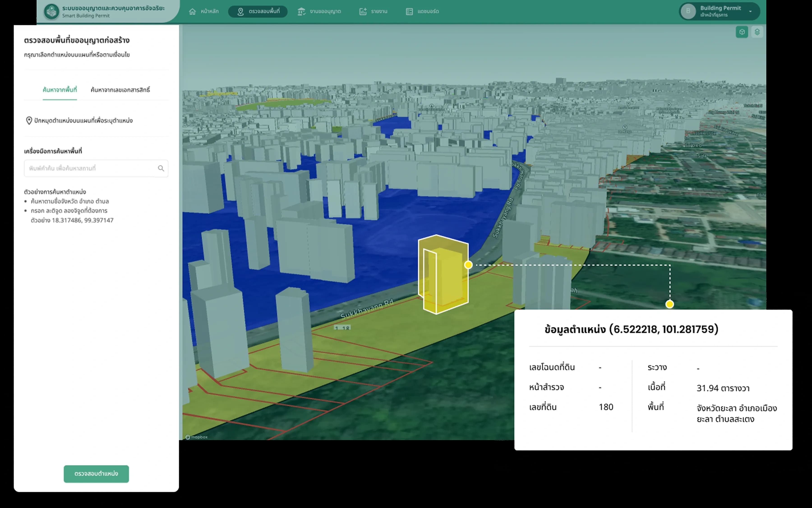The width and height of the screenshot is (812, 508).
Task: Open the map layers stack icon
Action: pos(757,32)
